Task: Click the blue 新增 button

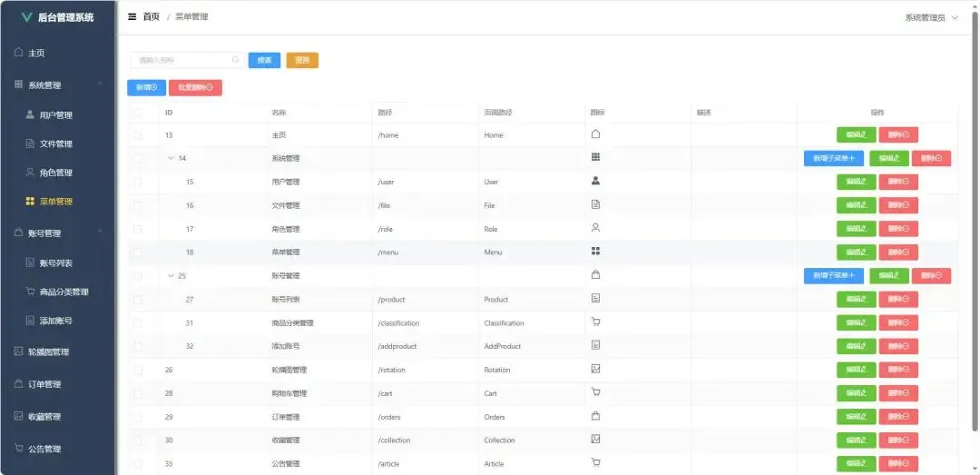Action: tap(146, 87)
